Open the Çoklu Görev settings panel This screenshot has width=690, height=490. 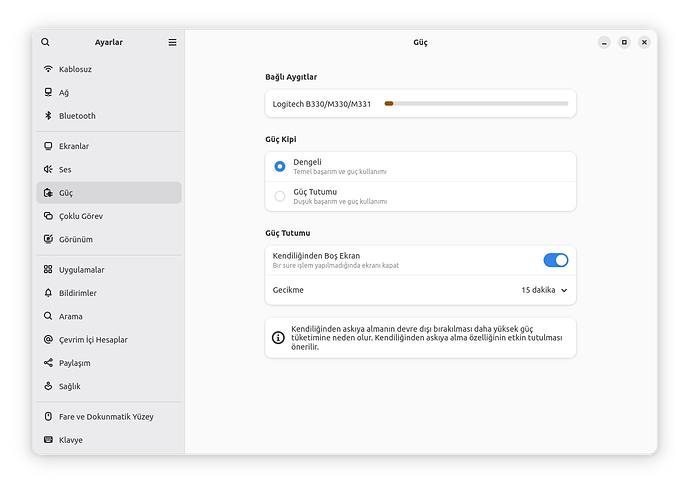point(80,216)
